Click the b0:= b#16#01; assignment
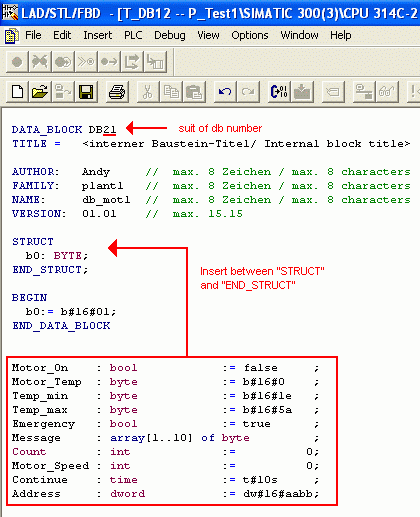The width and height of the screenshot is (420, 517). click(71, 312)
